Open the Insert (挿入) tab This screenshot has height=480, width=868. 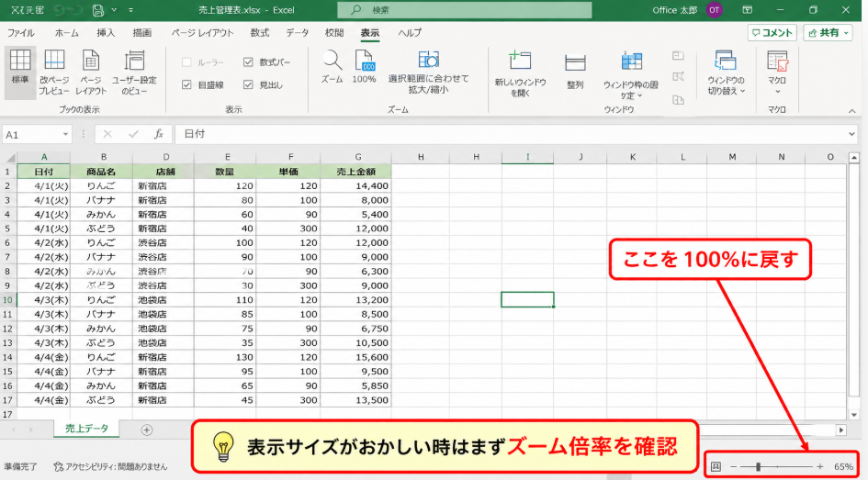click(x=106, y=33)
